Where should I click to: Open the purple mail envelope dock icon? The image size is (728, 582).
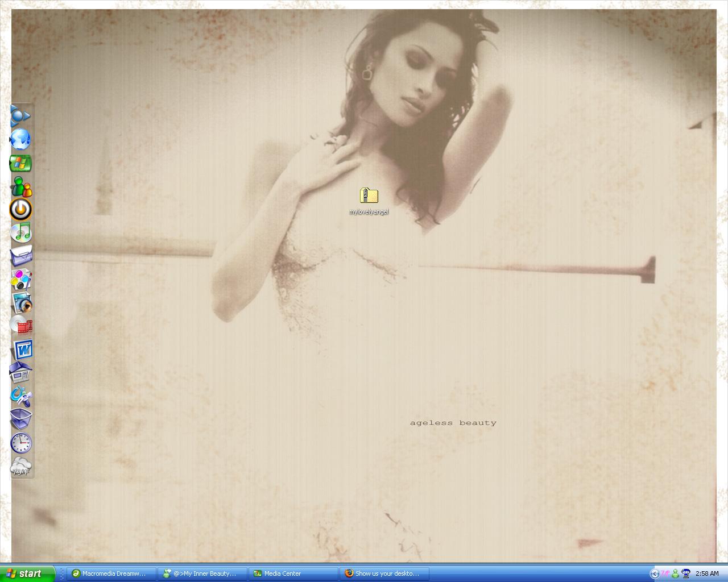point(21,256)
